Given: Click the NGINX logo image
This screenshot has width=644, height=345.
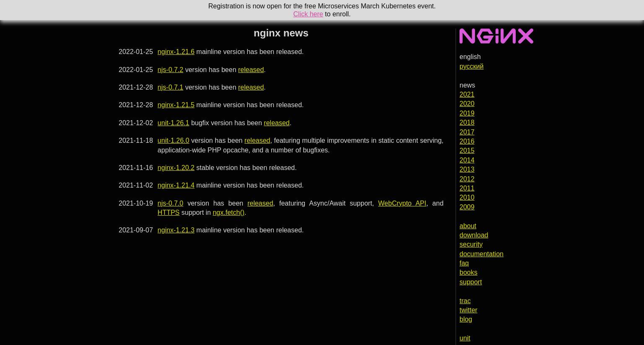Looking at the screenshot, I should pos(496,36).
